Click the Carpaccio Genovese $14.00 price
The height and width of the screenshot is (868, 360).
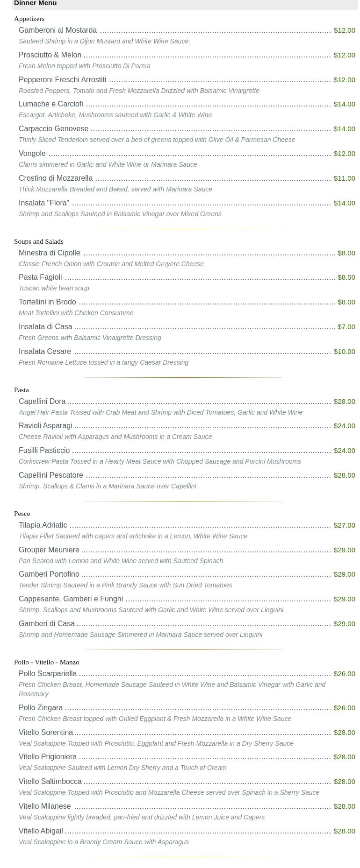344,129
